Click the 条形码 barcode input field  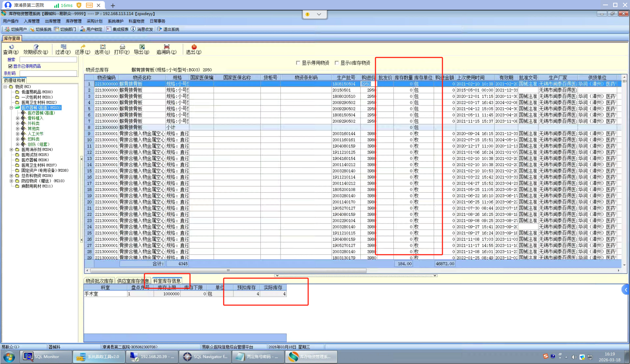click(x=48, y=74)
